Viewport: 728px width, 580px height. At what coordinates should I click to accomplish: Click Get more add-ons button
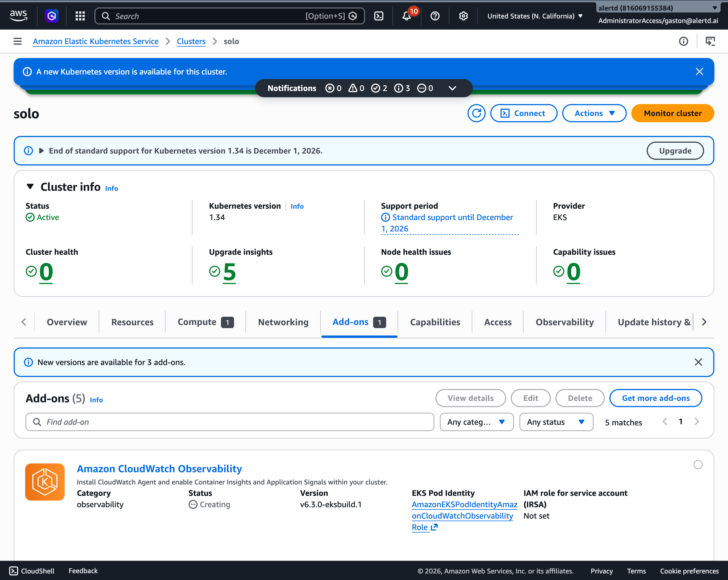pyautogui.click(x=655, y=398)
